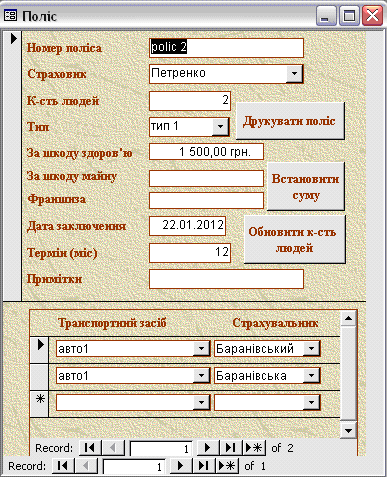Click the К-сть людей field
The height and width of the screenshot is (477, 387).
(190, 101)
